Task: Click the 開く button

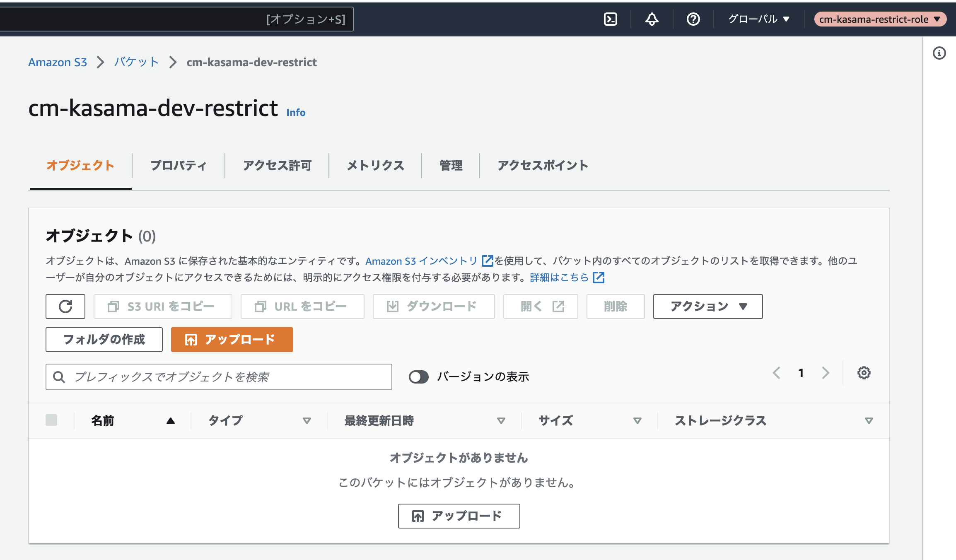Action: click(x=541, y=307)
